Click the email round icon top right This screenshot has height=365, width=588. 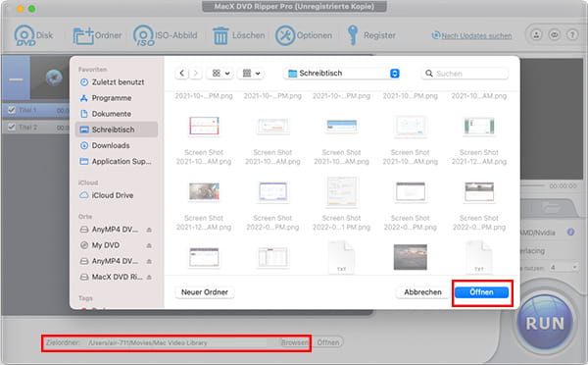555,35
